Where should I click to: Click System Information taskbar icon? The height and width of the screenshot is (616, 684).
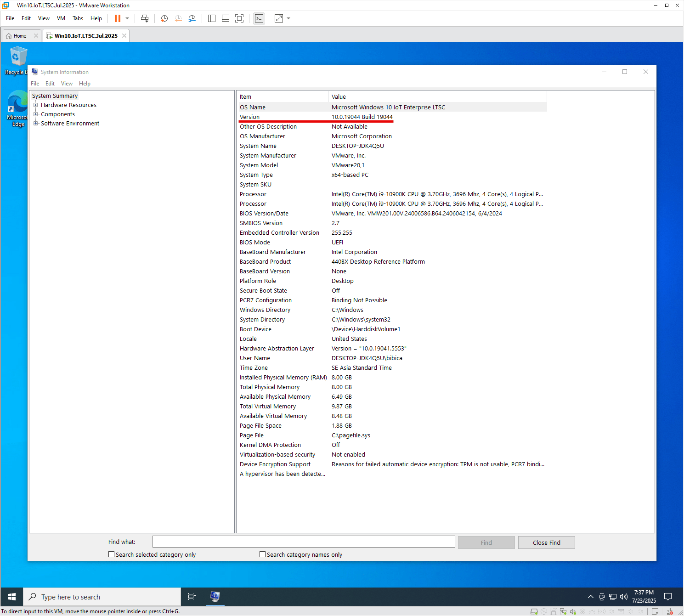[215, 597]
